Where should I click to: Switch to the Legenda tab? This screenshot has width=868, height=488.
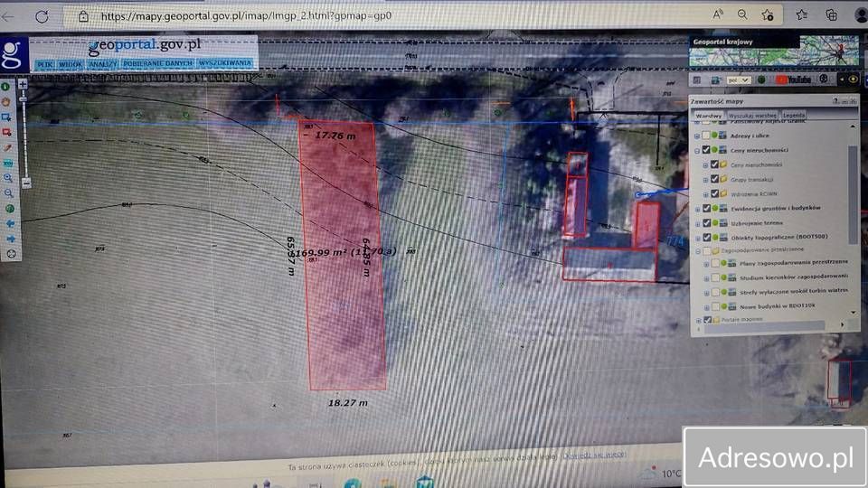(x=793, y=115)
